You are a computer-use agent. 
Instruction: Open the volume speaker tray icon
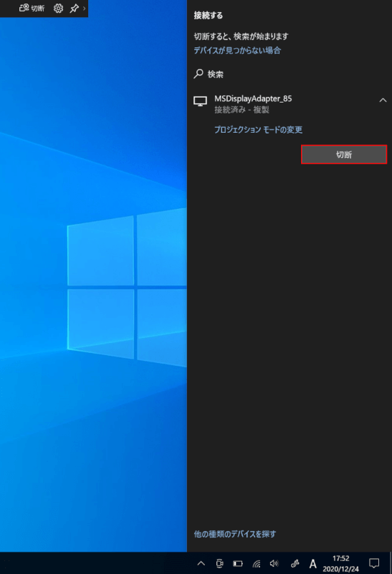pos(274,563)
